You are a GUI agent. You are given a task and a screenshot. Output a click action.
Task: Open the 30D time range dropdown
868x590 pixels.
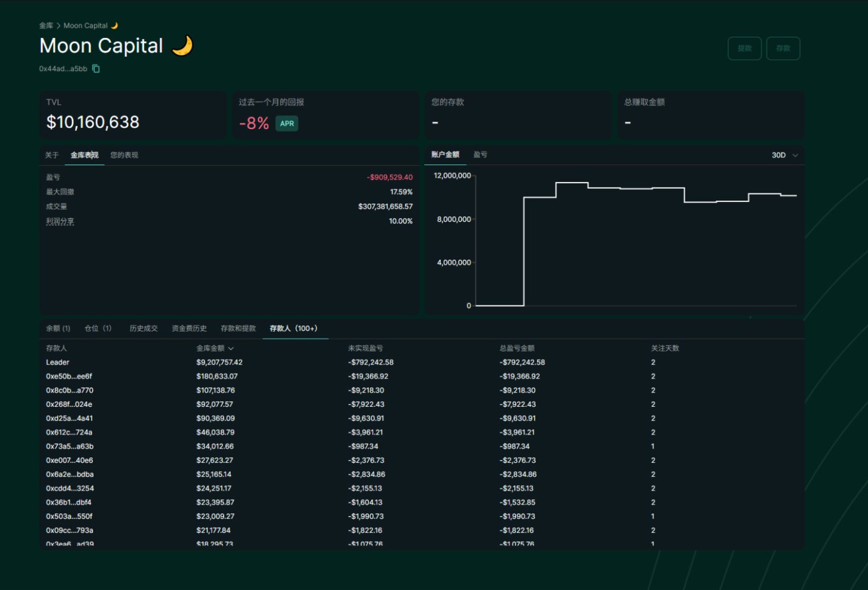[x=784, y=155]
